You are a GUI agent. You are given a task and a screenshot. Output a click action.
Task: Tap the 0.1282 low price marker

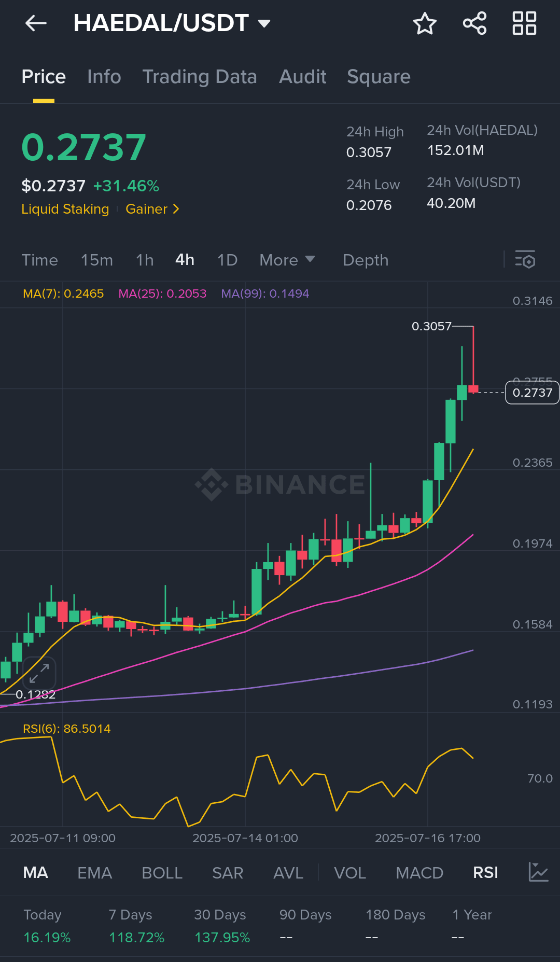[35, 694]
